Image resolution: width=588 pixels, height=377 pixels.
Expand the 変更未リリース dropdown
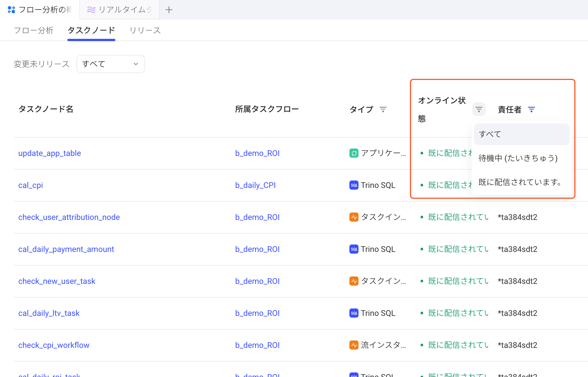pyautogui.click(x=110, y=64)
